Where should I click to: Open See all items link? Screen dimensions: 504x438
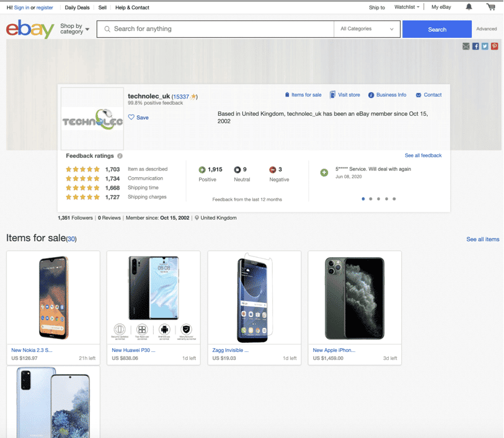tap(483, 239)
